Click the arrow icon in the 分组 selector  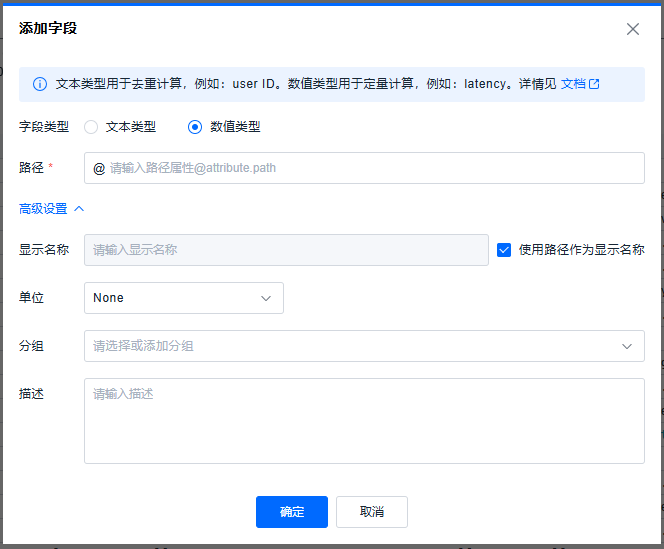click(x=627, y=346)
